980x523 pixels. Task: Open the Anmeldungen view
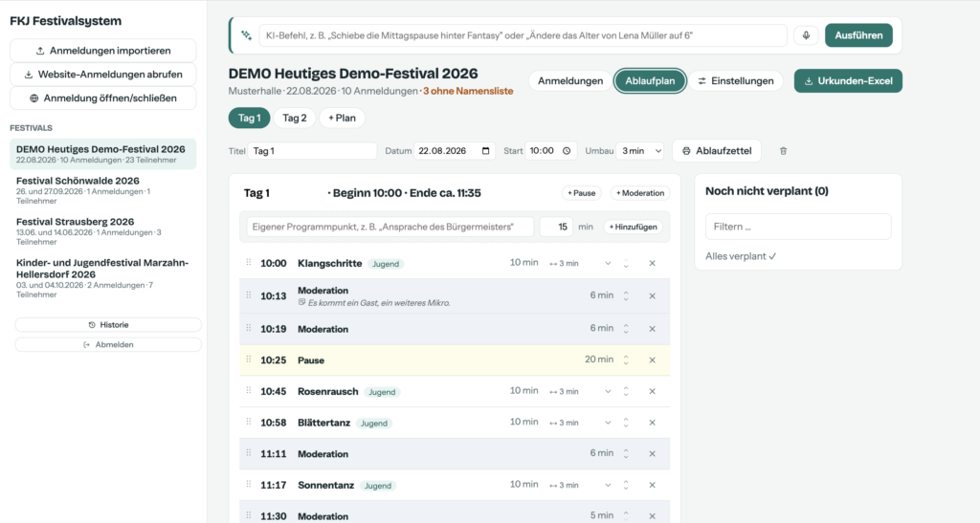(x=570, y=81)
